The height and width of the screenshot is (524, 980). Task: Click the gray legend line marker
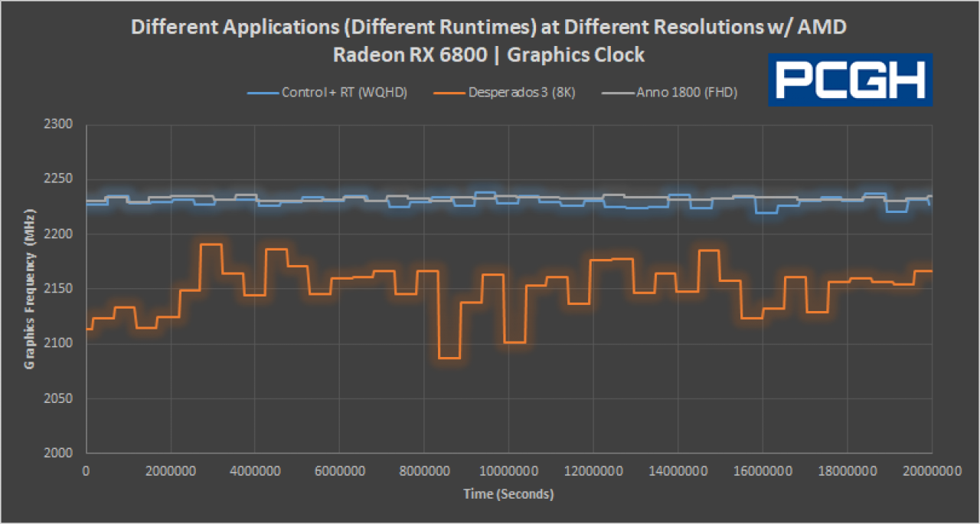[617, 93]
